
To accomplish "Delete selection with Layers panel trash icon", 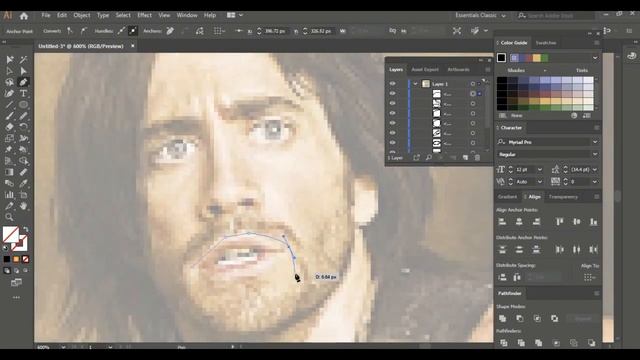I will 477,158.
